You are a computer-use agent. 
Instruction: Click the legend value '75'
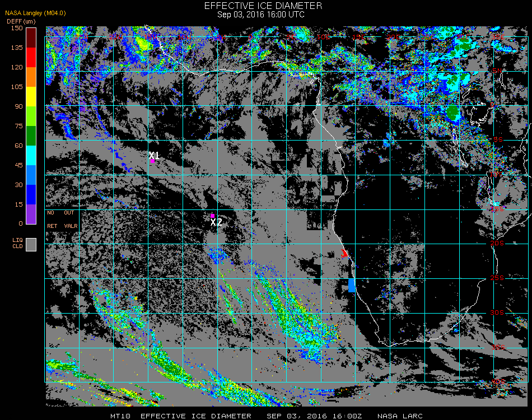[x=18, y=126]
